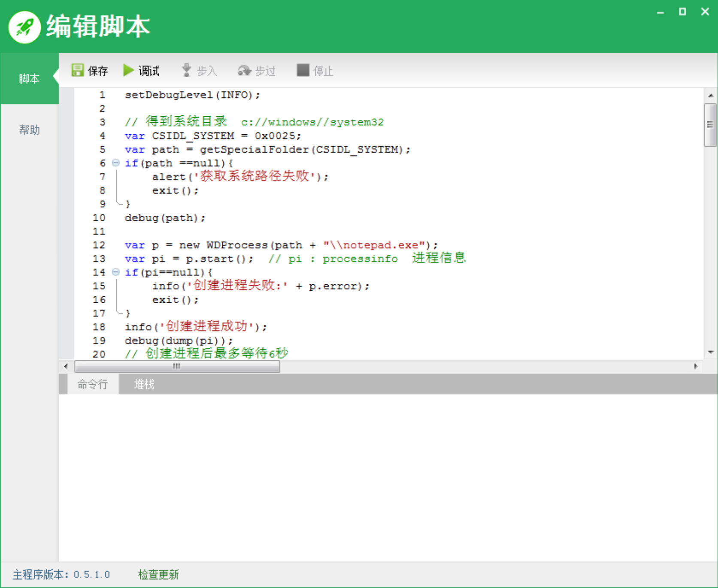Collapse the if(path==null) block on line 6
Image resolution: width=718 pixels, height=588 pixels.
click(115, 163)
